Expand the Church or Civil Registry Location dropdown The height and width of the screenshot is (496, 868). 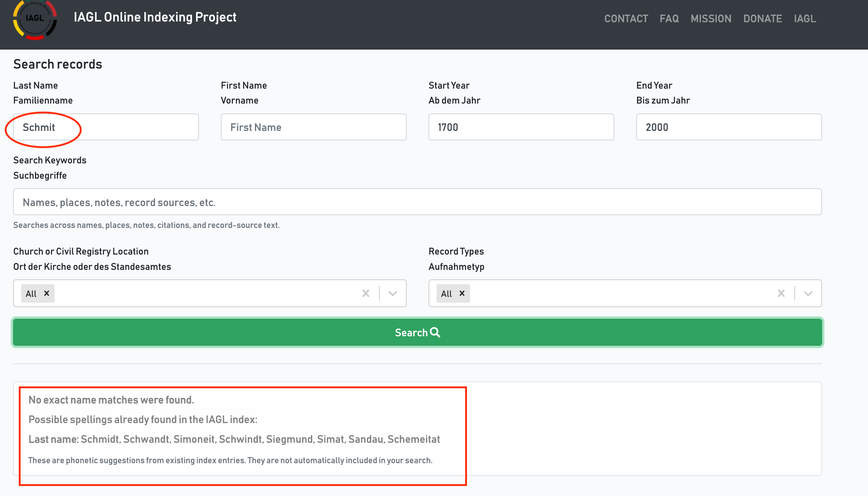[393, 293]
